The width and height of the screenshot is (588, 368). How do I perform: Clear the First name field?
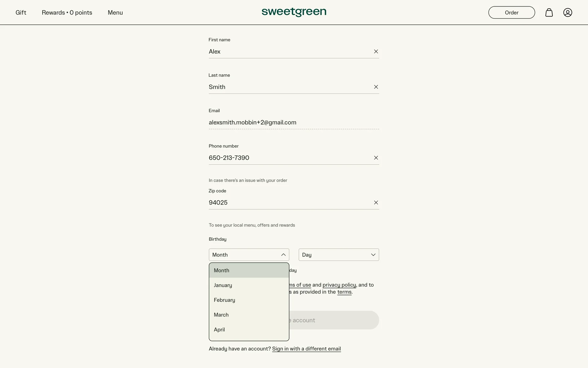click(376, 52)
